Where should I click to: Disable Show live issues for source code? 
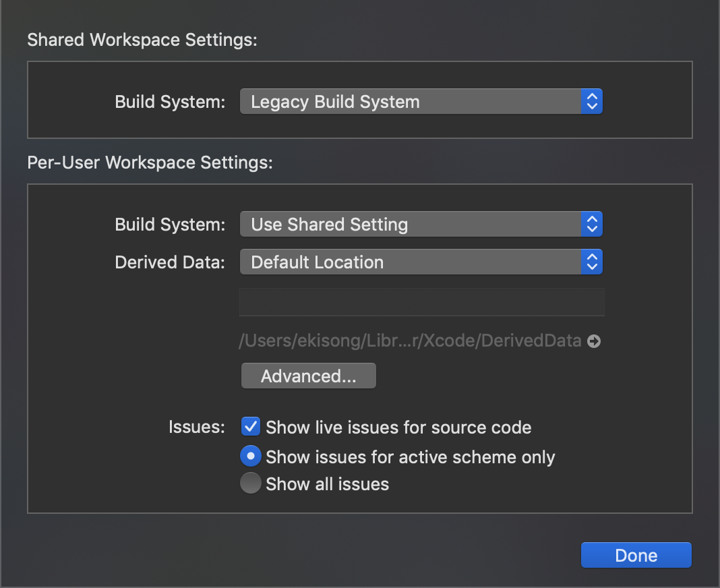click(251, 427)
